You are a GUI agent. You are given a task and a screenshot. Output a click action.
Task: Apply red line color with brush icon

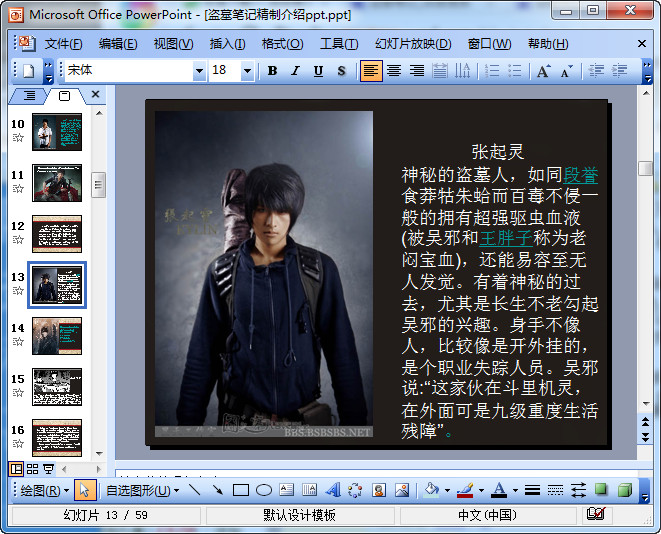465,490
